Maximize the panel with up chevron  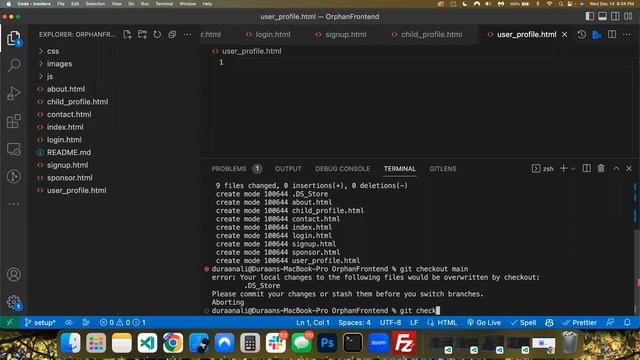click(x=616, y=169)
